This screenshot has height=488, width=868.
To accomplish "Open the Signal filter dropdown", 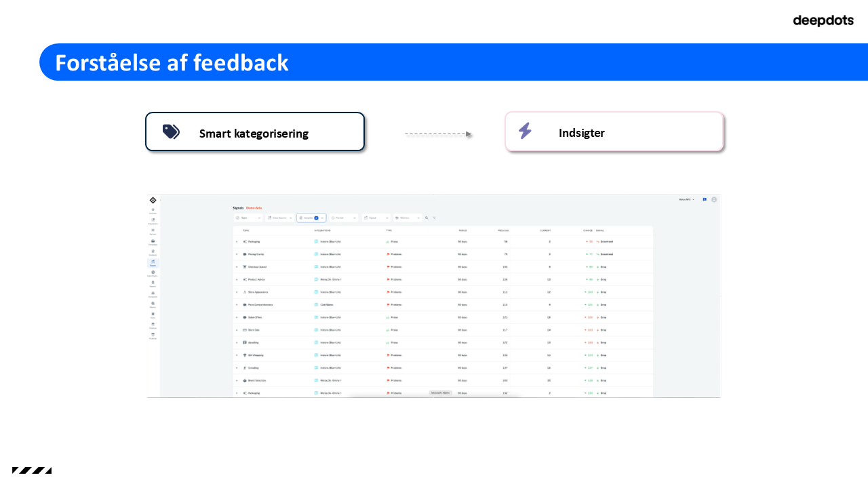I will 376,218.
